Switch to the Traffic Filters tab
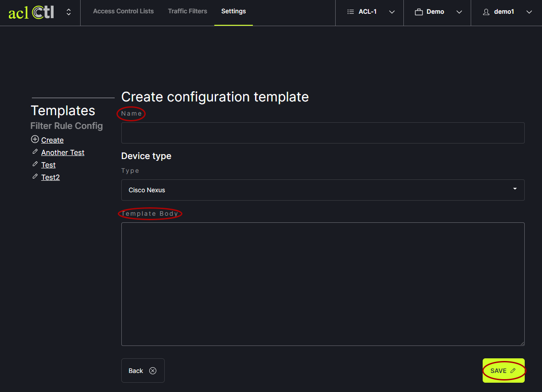 click(187, 12)
